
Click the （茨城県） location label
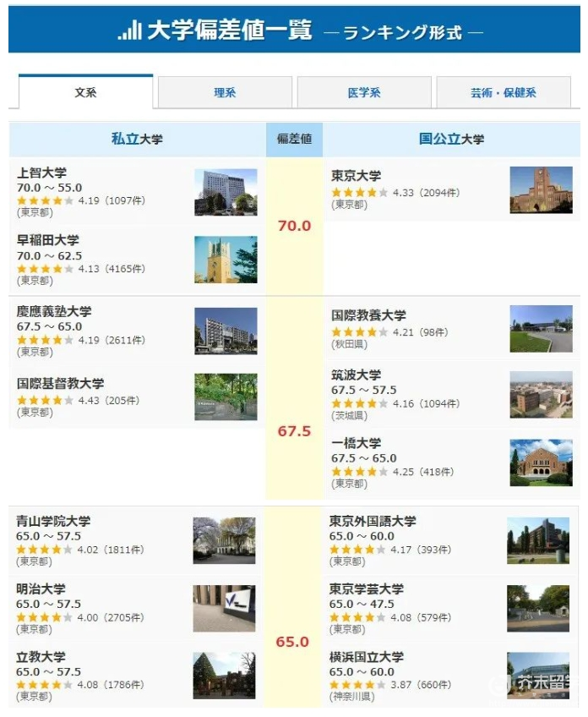[x=350, y=416]
